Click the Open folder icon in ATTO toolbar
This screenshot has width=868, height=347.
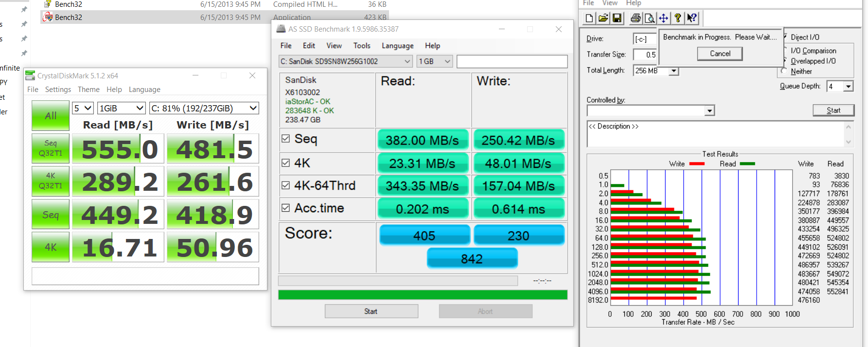click(x=603, y=18)
